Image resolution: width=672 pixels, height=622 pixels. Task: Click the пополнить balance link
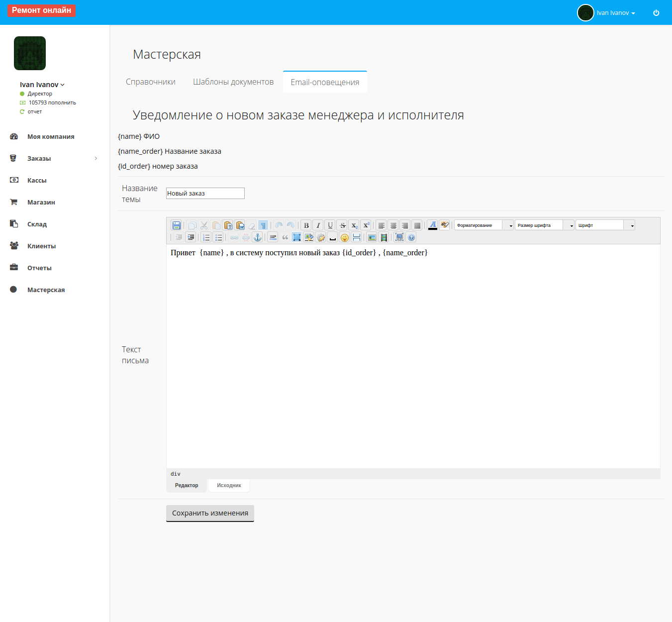pyautogui.click(x=62, y=103)
